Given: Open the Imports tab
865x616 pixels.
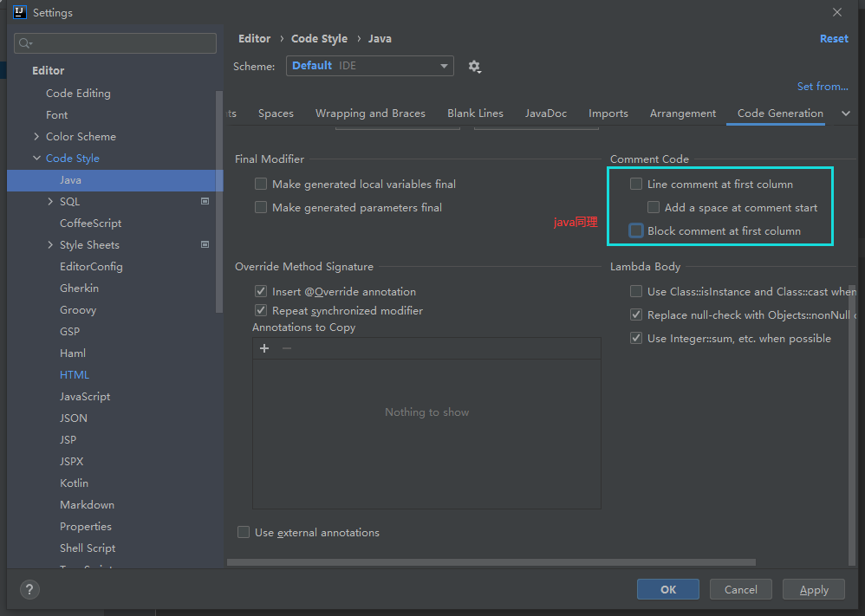Looking at the screenshot, I should click(608, 113).
